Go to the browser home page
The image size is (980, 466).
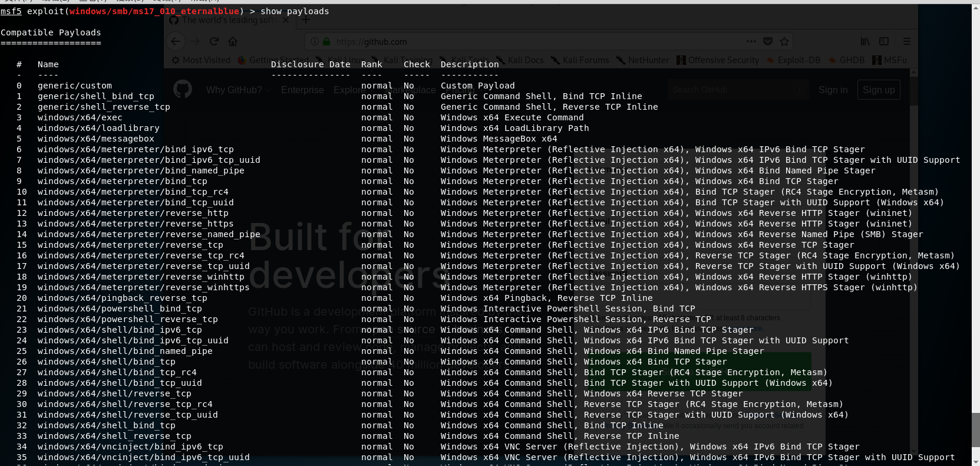233,41
